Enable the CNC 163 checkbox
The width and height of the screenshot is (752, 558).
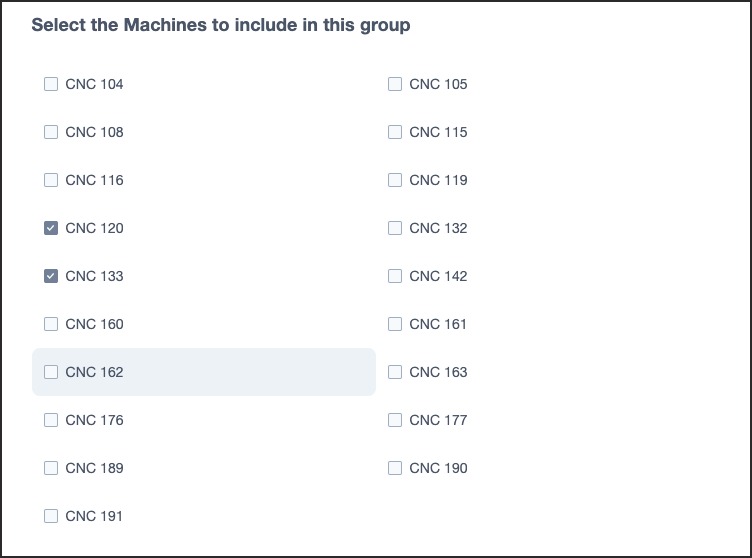[x=395, y=372]
